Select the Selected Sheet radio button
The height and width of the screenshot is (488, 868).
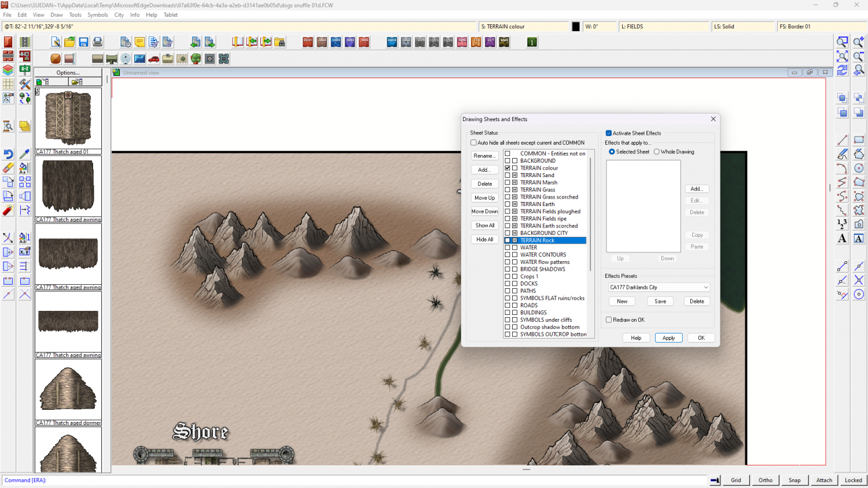(612, 152)
